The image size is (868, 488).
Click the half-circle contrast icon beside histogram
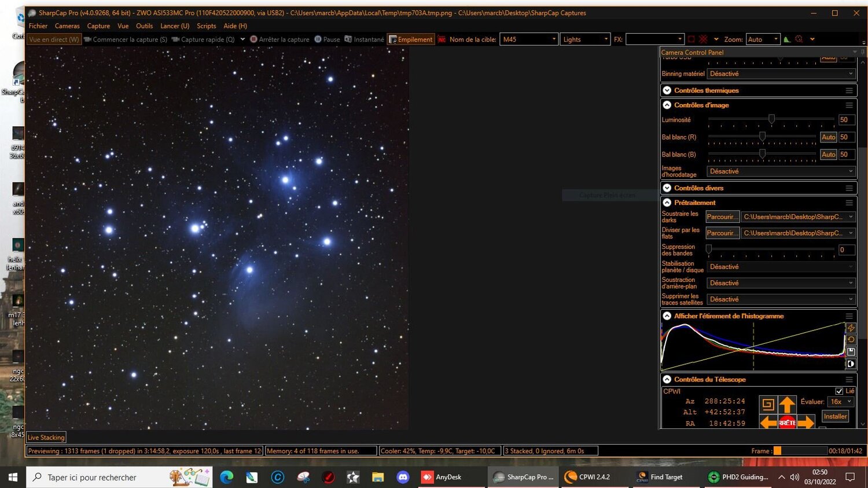(851, 364)
